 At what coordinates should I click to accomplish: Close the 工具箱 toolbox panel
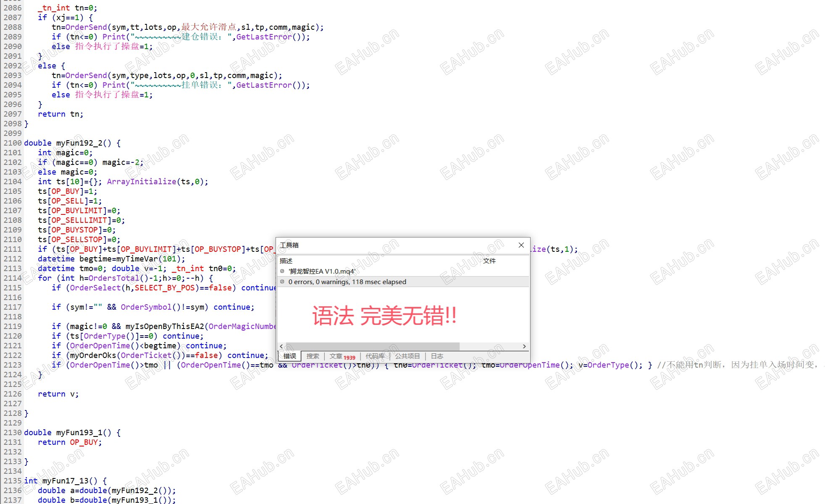[521, 245]
